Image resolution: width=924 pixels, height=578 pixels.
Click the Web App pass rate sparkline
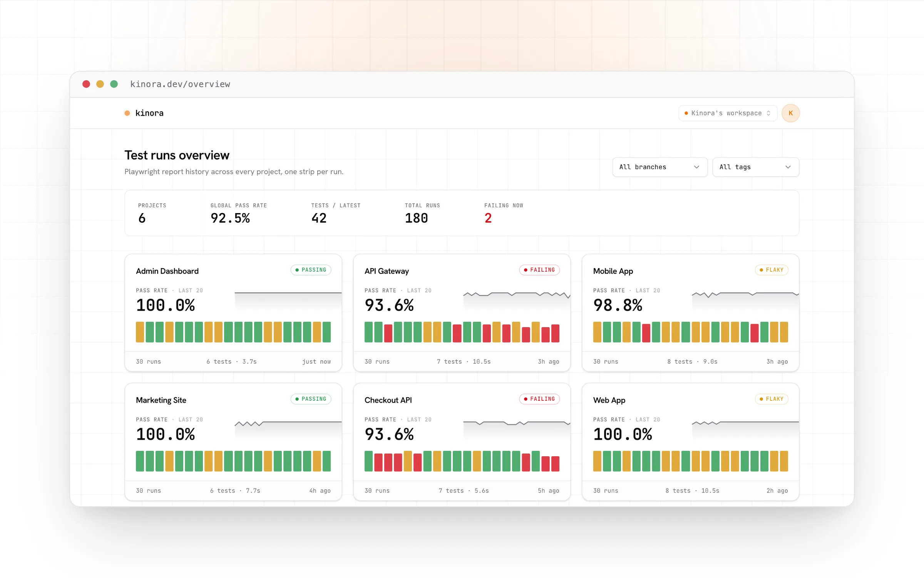click(745, 430)
